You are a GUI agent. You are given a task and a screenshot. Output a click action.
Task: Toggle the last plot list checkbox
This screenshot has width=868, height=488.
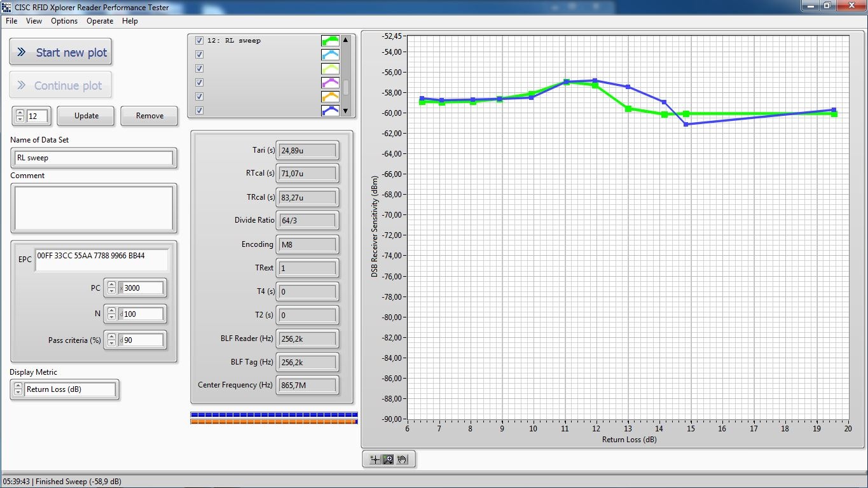coord(200,111)
